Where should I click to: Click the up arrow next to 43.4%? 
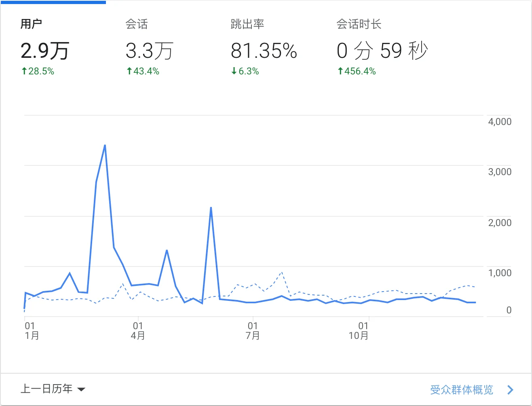pos(129,72)
